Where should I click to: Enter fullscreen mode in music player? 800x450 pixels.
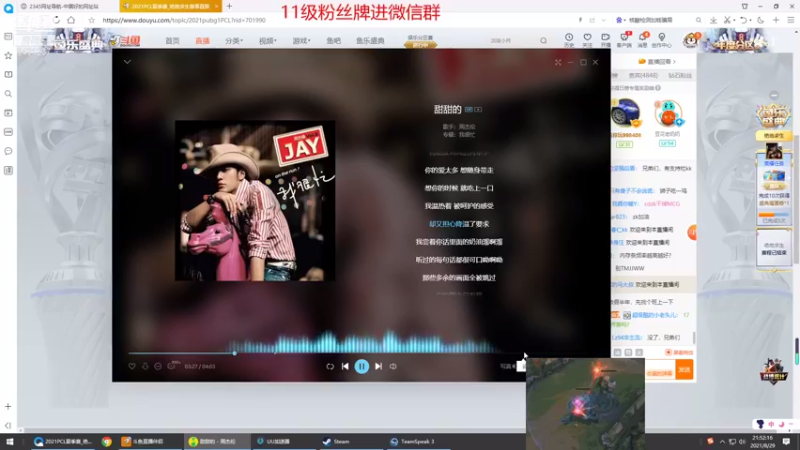[558, 62]
